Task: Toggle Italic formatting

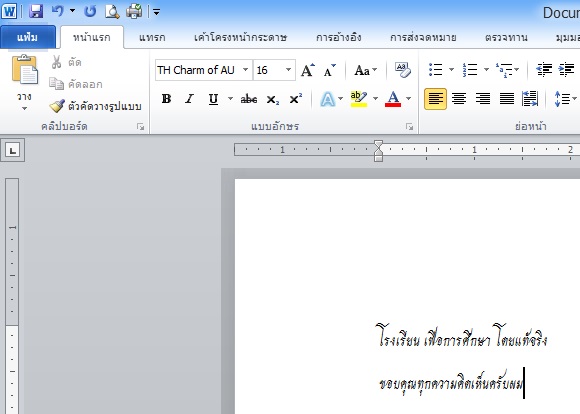Action: (x=189, y=99)
